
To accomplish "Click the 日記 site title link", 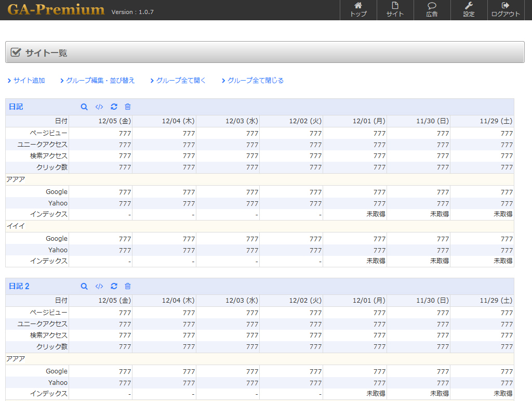I will [16, 107].
